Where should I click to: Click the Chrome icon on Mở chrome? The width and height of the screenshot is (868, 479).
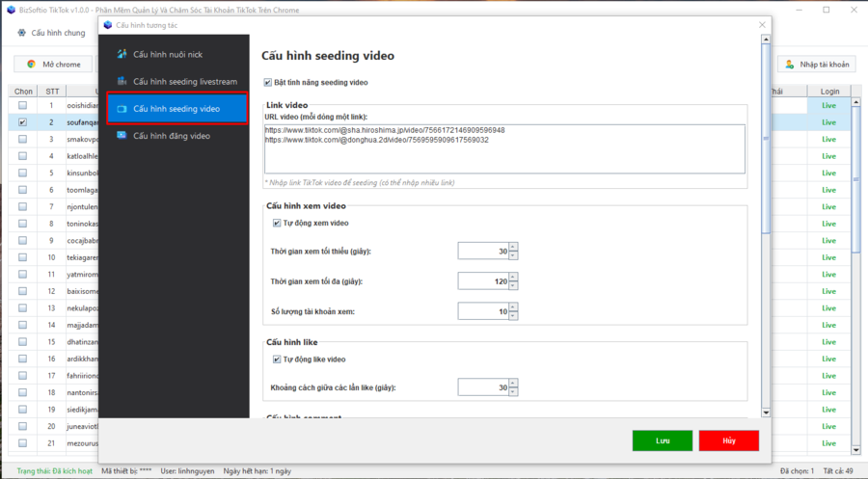pyautogui.click(x=31, y=64)
